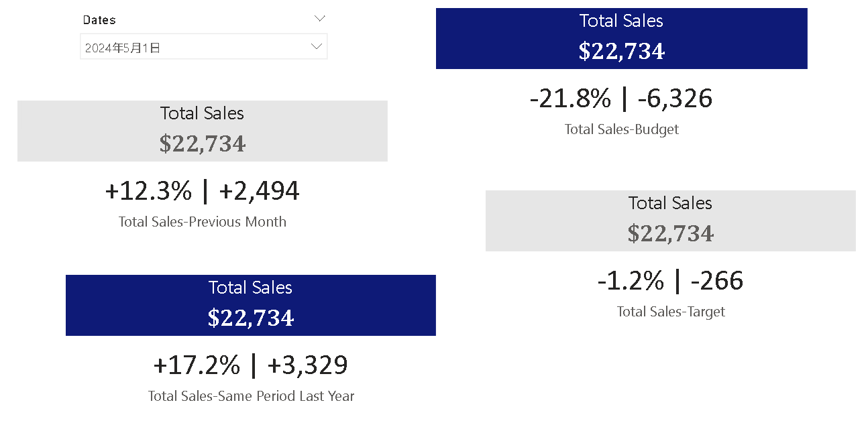Click the Total Sales title on the navy card

621,20
